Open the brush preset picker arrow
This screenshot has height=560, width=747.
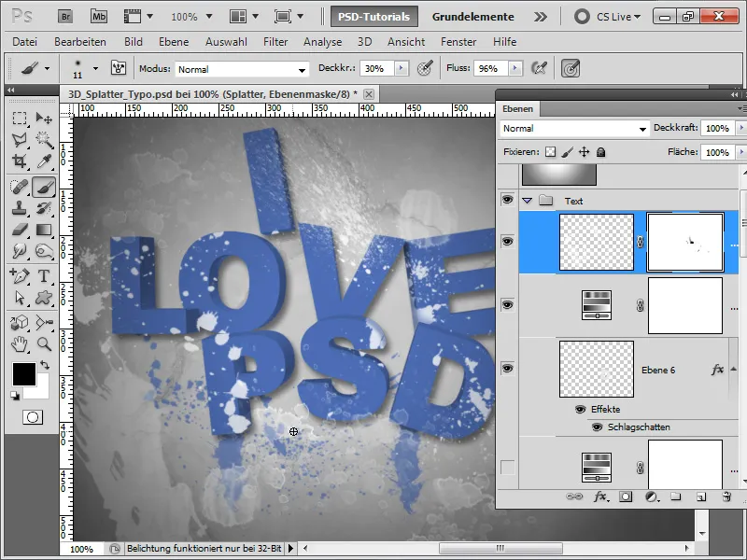click(x=96, y=68)
